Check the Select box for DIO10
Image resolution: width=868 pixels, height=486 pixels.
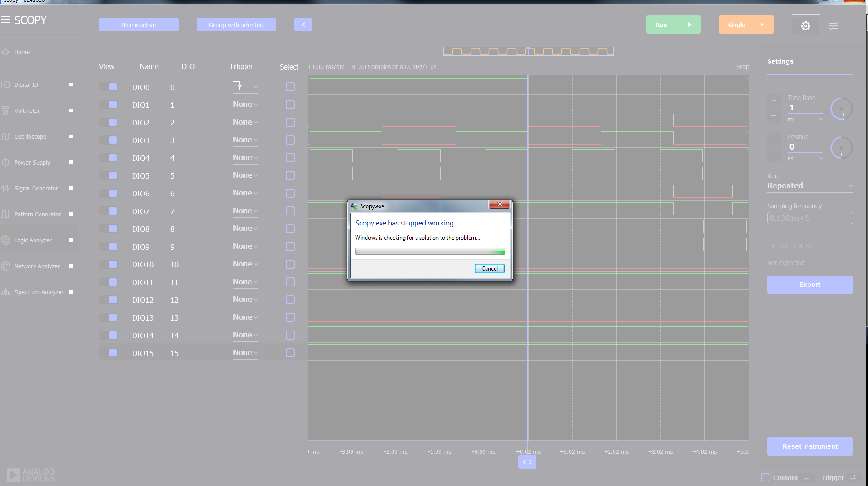(x=290, y=264)
